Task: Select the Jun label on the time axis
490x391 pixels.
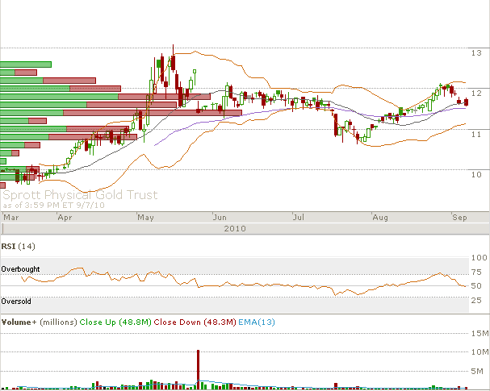Action: click(x=220, y=217)
